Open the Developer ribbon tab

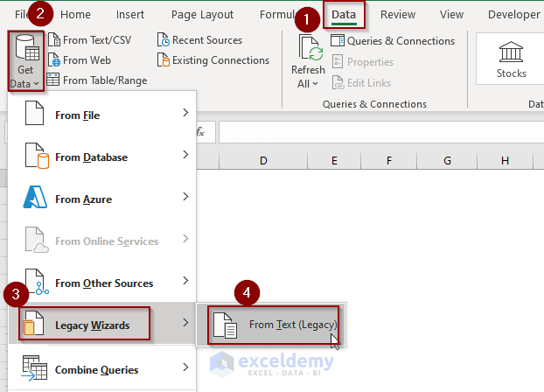[x=513, y=15]
